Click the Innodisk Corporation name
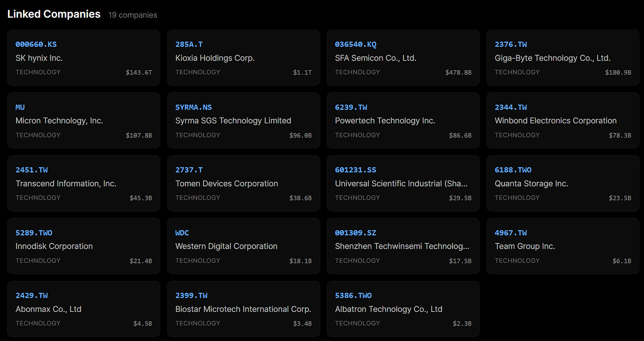Viewport: 644px width, 341px height. (x=54, y=246)
